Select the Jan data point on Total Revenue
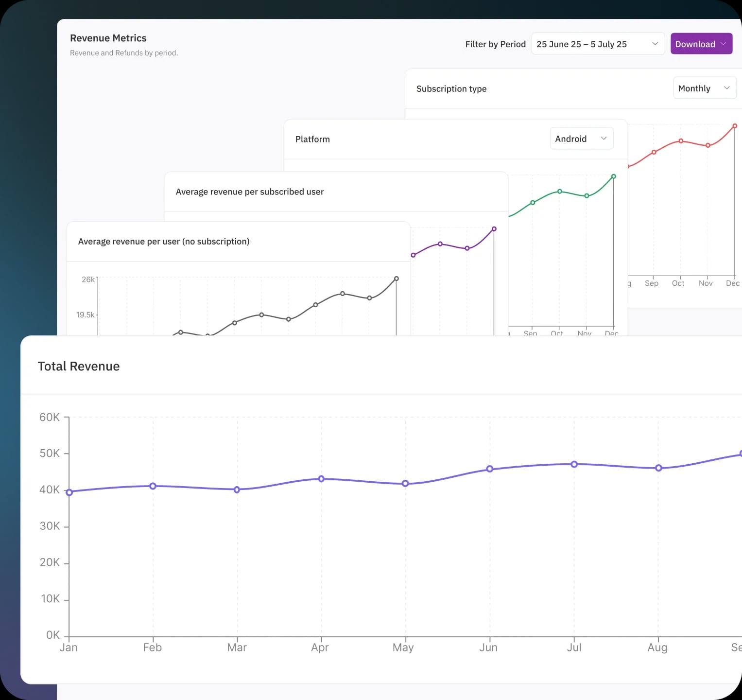Screen dimensions: 742x700 (69, 492)
